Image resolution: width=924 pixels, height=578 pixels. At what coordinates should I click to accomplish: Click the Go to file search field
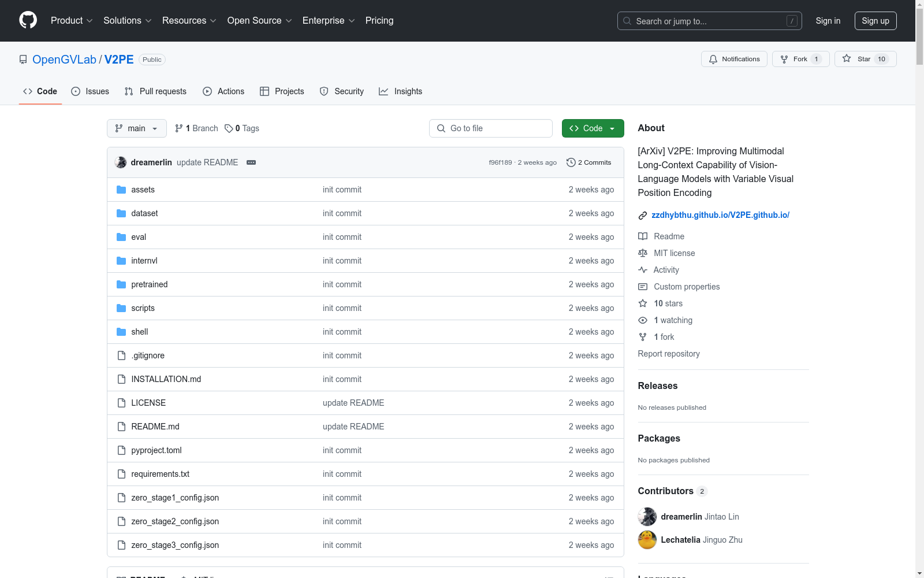pyautogui.click(x=491, y=128)
